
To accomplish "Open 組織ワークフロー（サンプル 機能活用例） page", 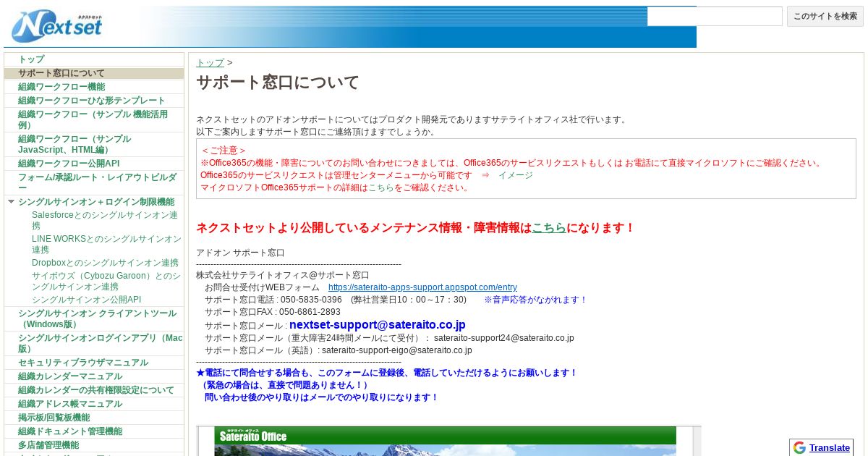I will tap(93, 119).
